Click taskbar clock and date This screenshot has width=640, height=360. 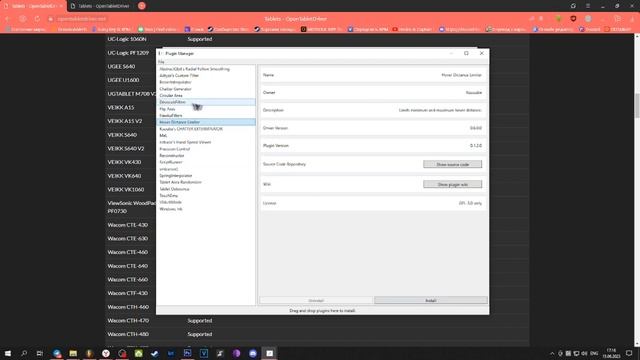click(611, 353)
